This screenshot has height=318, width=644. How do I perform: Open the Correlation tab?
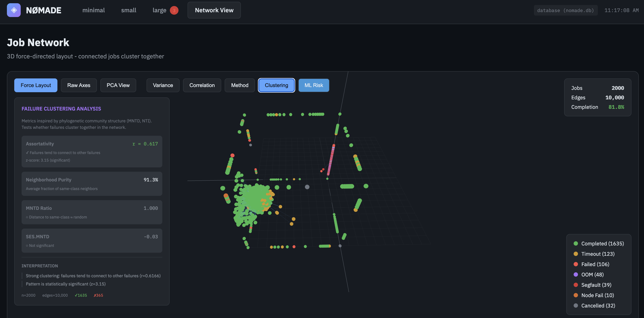tap(202, 85)
